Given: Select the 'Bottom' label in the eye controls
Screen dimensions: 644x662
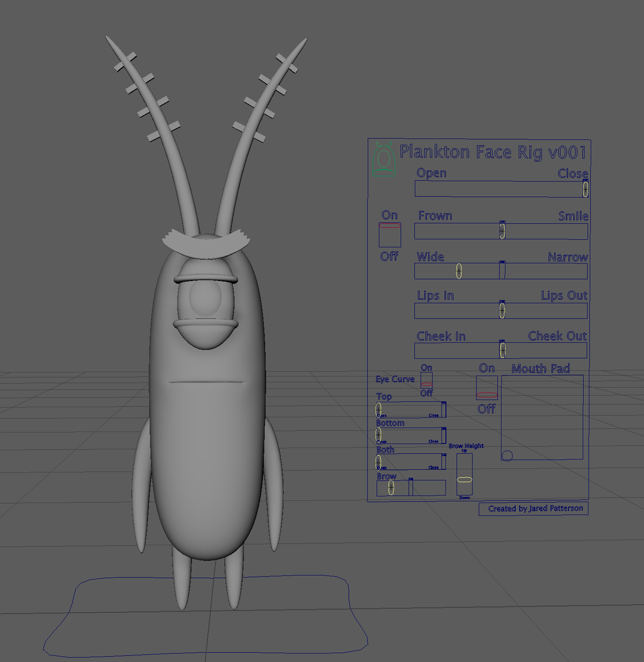Looking at the screenshot, I should point(390,423).
